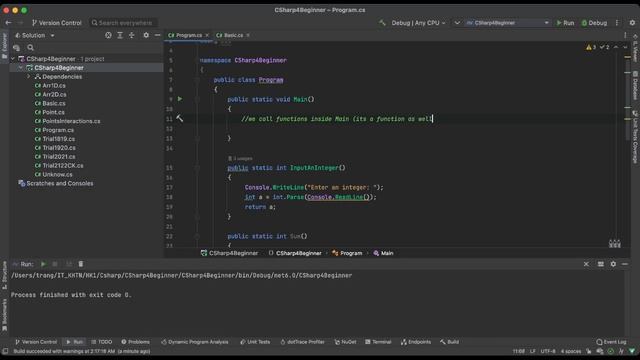Click UTF-8 encoding in status bar
Viewport: 640px width, 360px height.
point(548,351)
